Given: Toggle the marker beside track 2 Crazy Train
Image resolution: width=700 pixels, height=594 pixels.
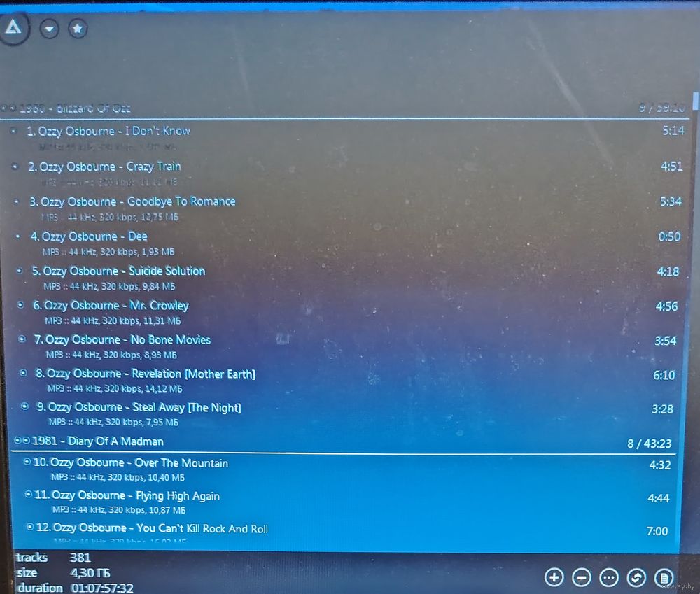Looking at the screenshot, I should [15, 167].
